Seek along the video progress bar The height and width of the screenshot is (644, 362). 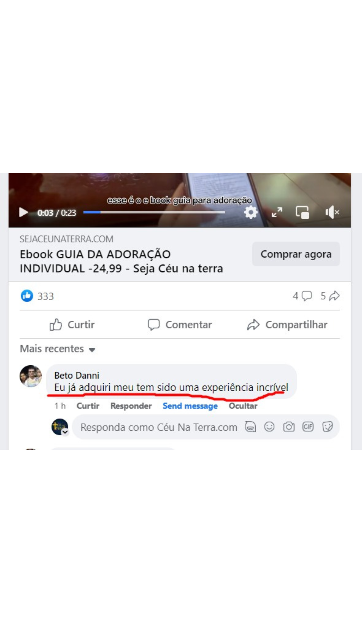click(x=154, y=212)
